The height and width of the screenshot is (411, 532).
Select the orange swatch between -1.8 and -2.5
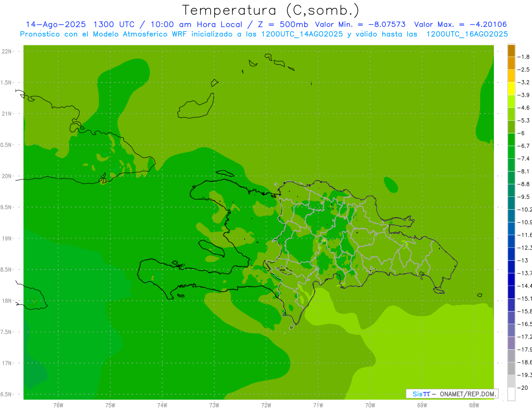coord(511,63)
